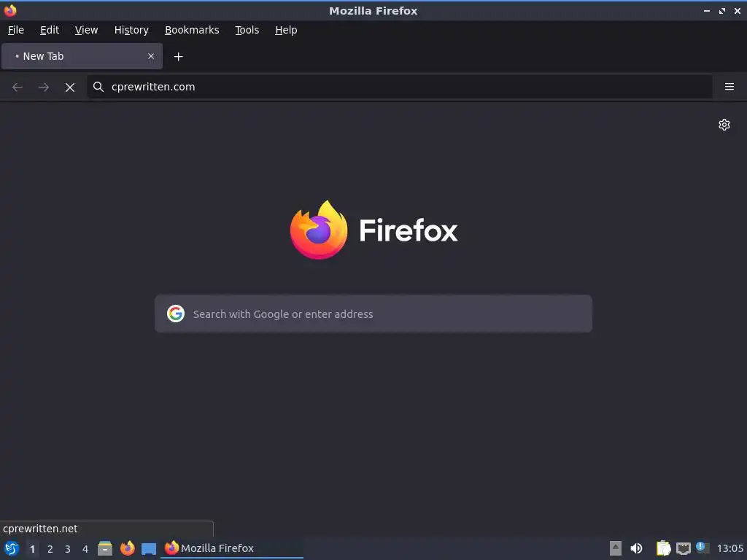Minimize the Firefox window
The image size is (747, 560).
(707, 10)
